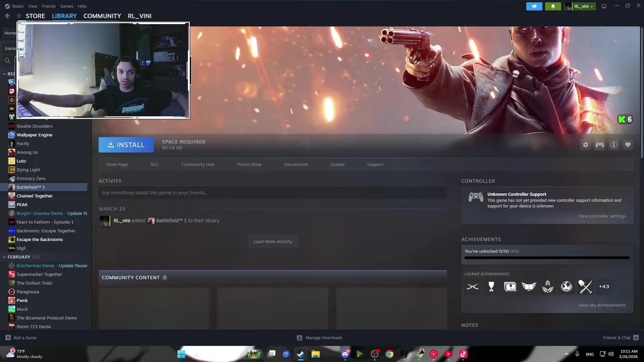Image resolution: width=644 pixels, height=362 pixels.
Task: Click the RL_vini name in activity feed
Action: (122, 221)
